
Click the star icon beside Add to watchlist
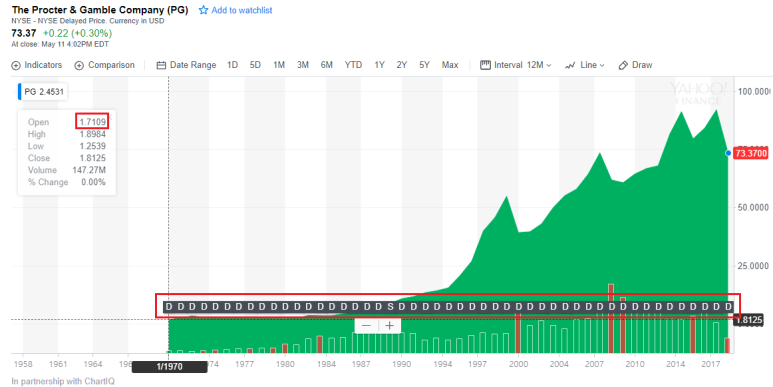point(203,10)
